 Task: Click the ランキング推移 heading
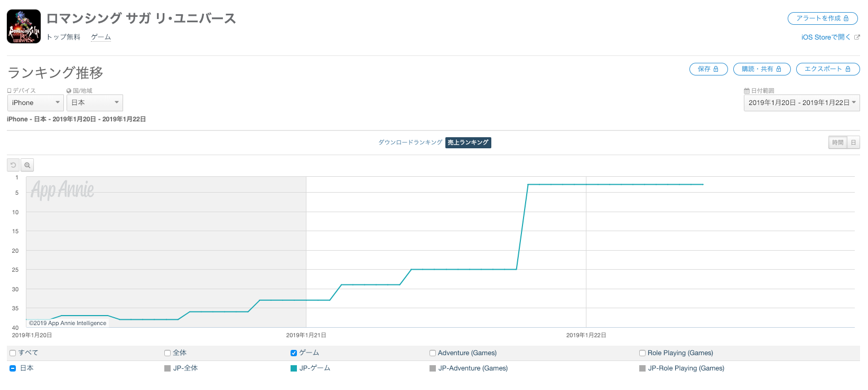pyautogui.click(x=55, y=72)
